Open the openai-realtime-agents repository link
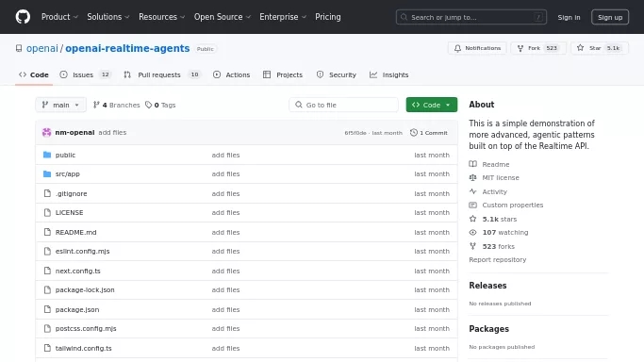The image size is (644, 362). 127,48
